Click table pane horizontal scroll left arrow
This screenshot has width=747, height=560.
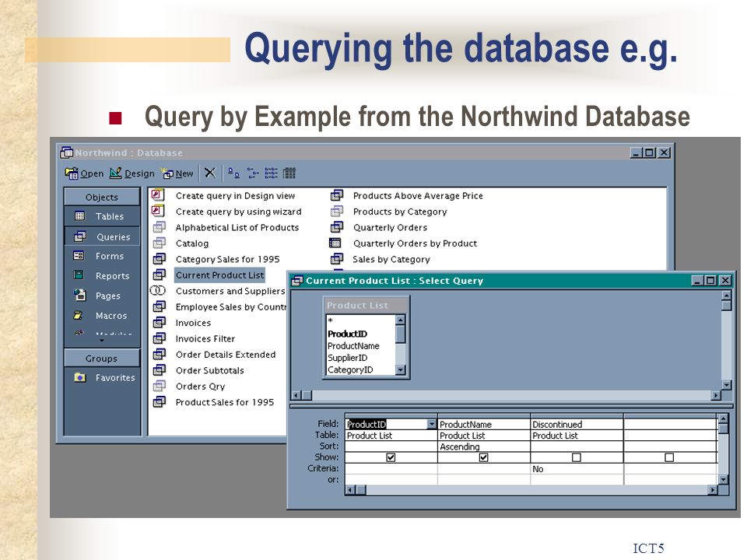click(x=296, y=395)
